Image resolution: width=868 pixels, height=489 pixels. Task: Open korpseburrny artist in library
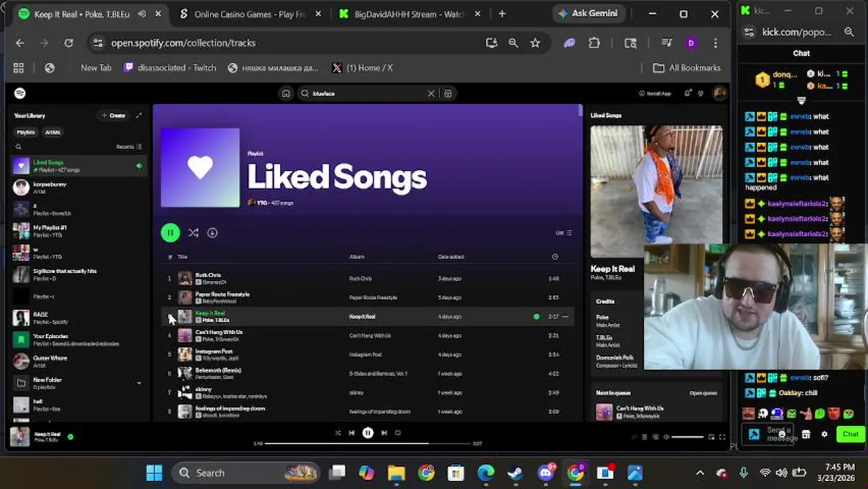coord(79,187)
